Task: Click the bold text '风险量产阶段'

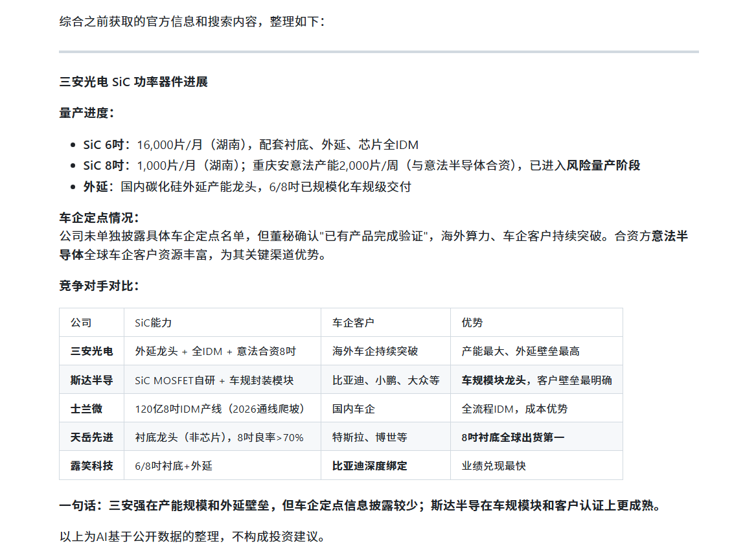Action: (x=603, y=165)
